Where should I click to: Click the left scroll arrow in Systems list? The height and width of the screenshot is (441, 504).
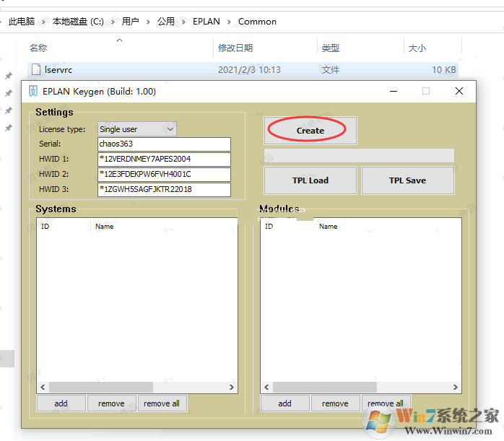(42, 388)
